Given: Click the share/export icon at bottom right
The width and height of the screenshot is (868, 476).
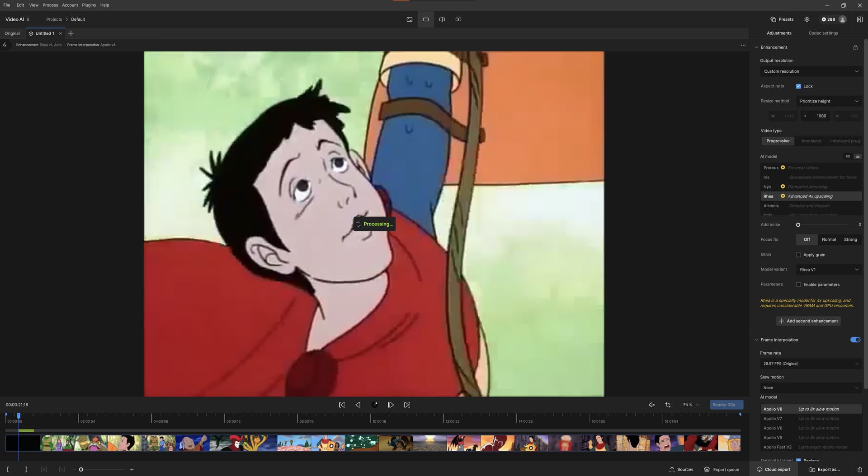Looking at the screenshot, I should click(859, 470).
